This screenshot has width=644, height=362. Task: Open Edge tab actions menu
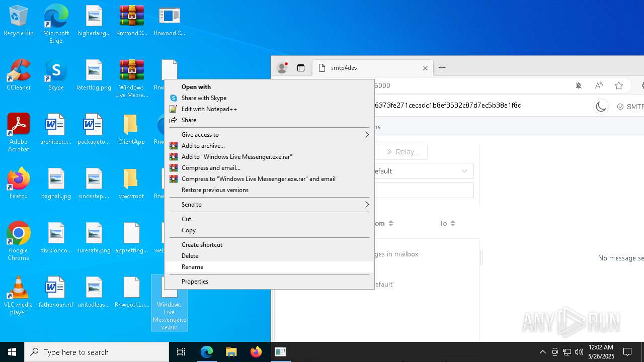[x=301, y=68]
